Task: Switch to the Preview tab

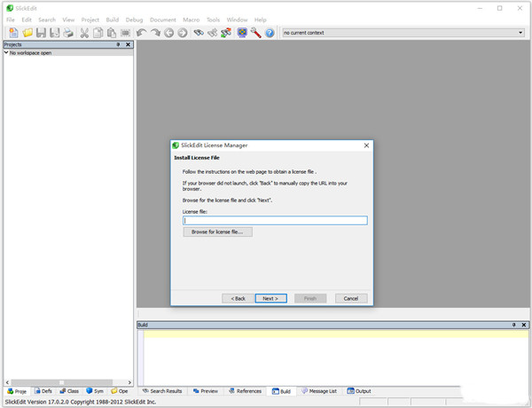Action: tap(206, 391)
